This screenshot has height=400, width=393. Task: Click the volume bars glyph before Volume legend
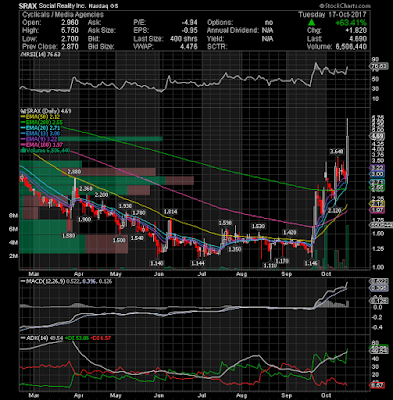[22, 150]
